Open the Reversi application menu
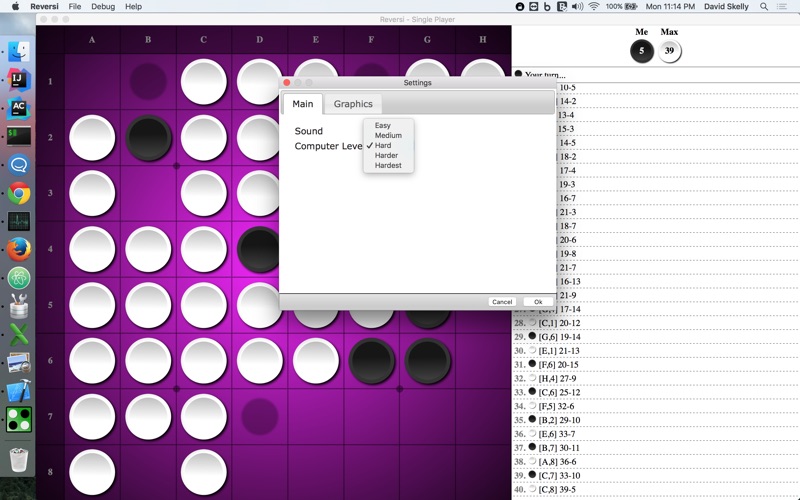800x500 pixels. (44, 6)
